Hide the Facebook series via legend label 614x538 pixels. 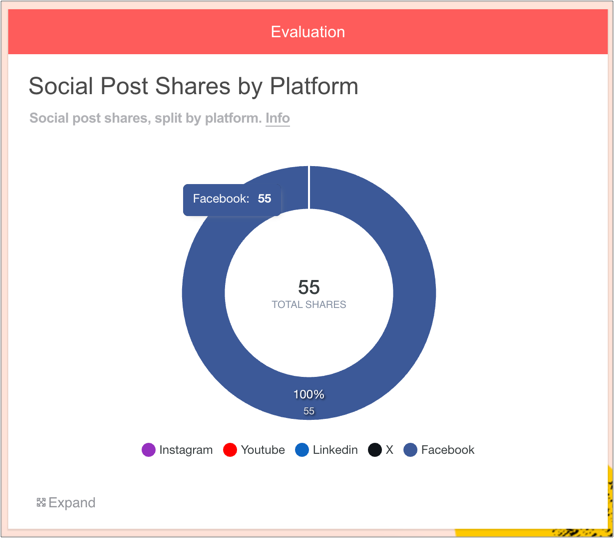[x=447, y=450]
